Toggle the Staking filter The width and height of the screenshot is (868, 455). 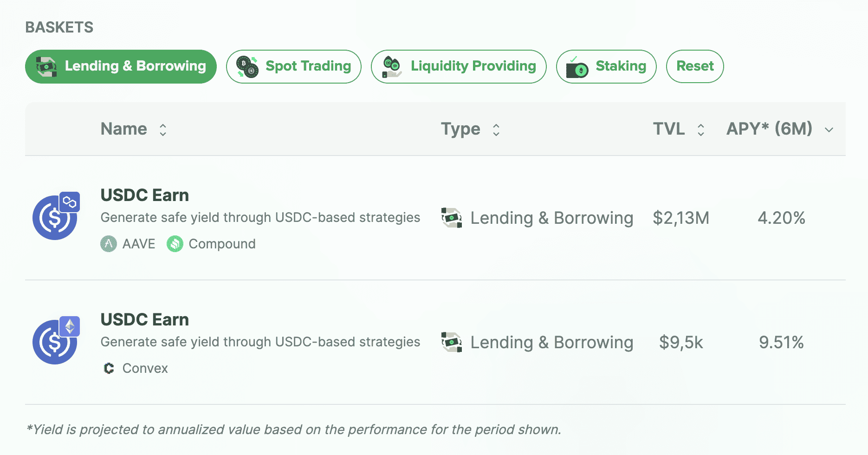pyautogui.click(x=606, y=66)
